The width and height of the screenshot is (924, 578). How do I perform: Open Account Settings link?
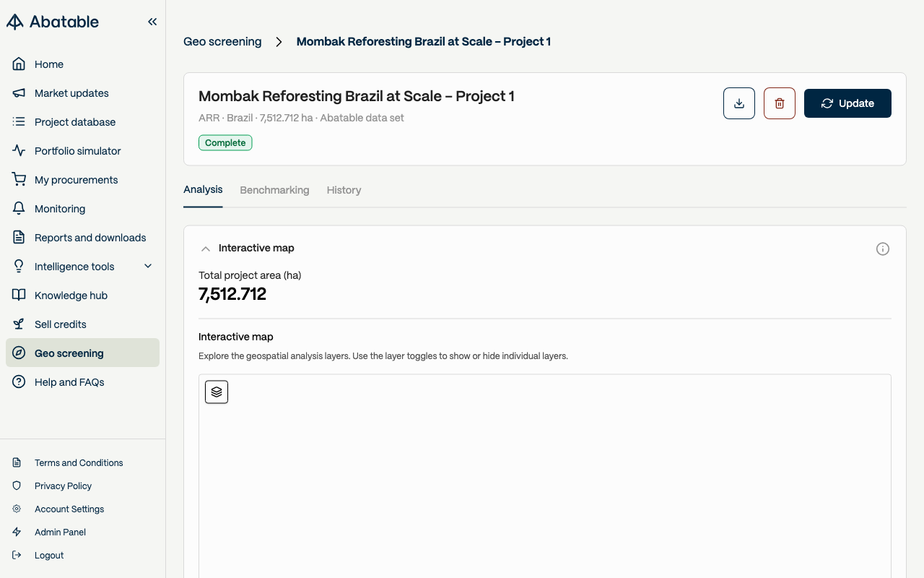[69, 509]
